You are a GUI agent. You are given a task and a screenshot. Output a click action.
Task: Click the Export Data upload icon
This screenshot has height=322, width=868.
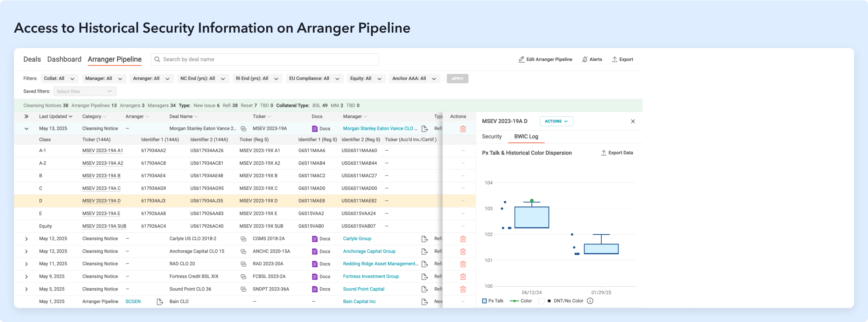pyautogui.click(x=603, y=153)
